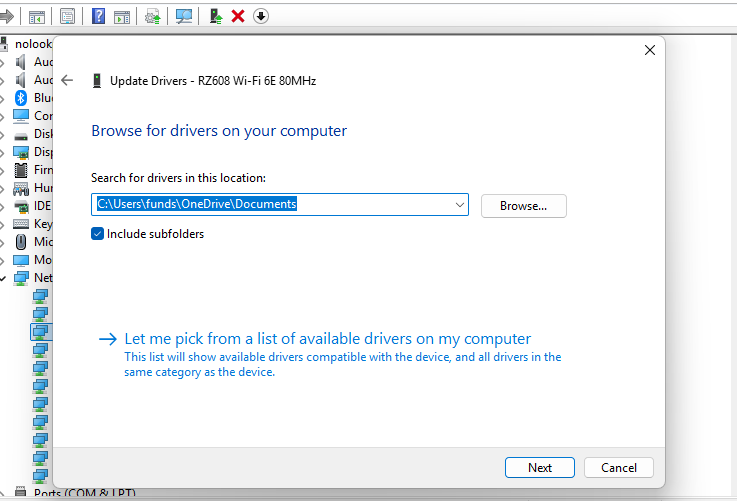Cancel the Update Drivers dialog
The image size is (737, 501).
coord(619,468)
